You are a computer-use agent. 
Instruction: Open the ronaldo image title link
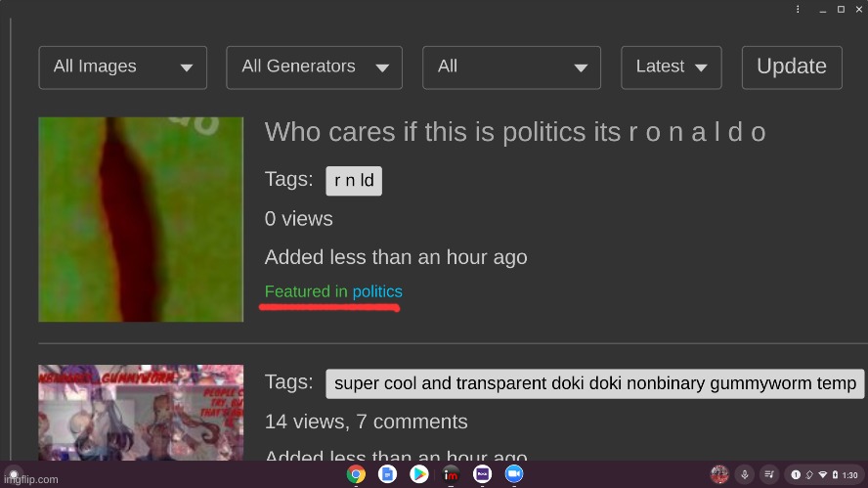pyautogui.click(x=515, y=132)
